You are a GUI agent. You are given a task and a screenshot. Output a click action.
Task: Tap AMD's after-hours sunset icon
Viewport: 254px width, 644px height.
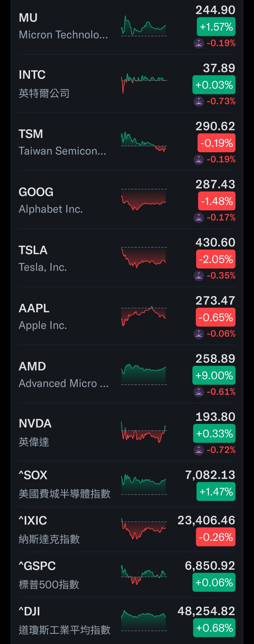(x=199, y=392)
